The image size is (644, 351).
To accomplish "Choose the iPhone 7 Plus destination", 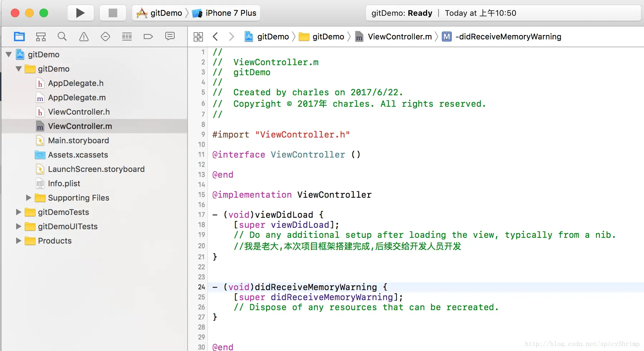I will click(x=224, y=13).
